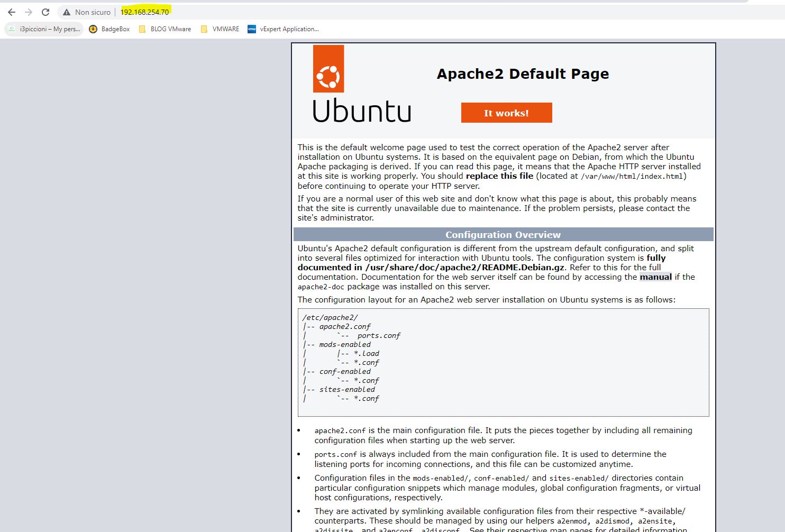The image size is (785, 532).
Task: Click ports.conf in the second bullet point
Action: click(x=336, y=455)
